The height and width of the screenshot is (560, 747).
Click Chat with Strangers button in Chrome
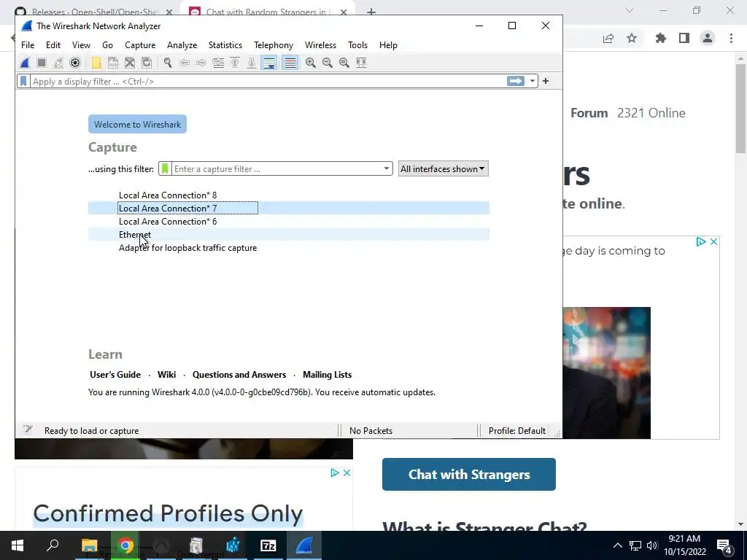coord(469,474)
